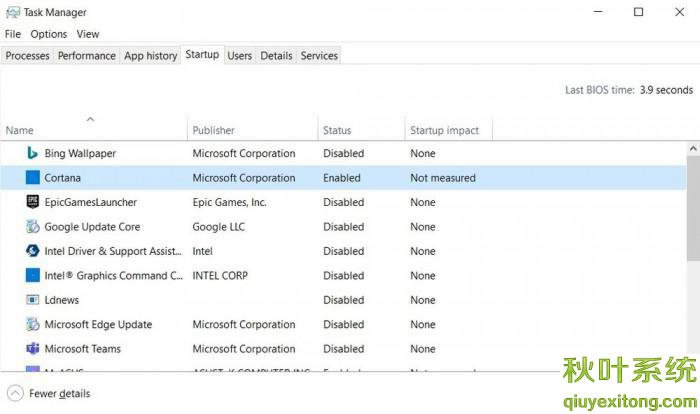This screenshot has height=414, width=700.
Task: Click the Intel Graphics Command Center icon
Action: (x=33, y=275)
